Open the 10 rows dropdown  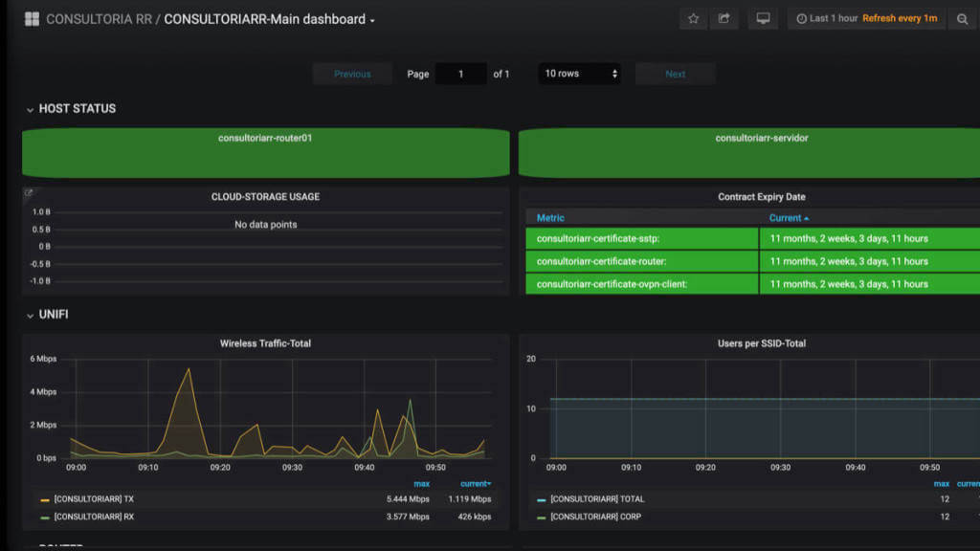pyautogui.click(x=579, y=74)
